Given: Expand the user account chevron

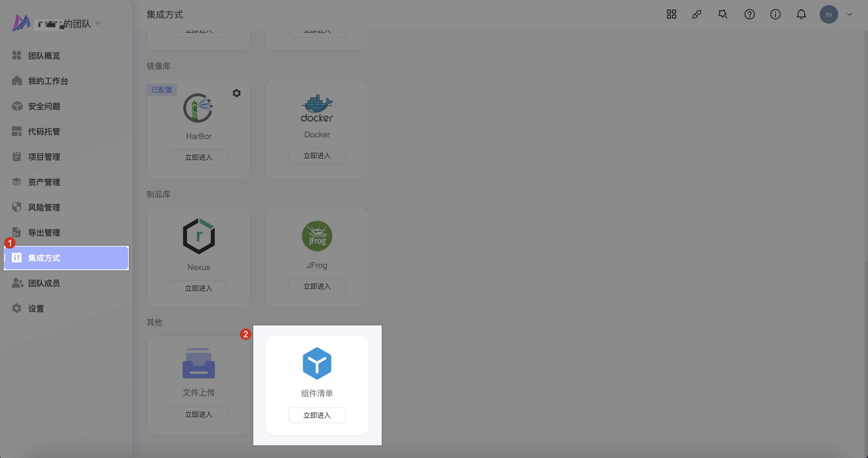Looking at the screenshot, I should pos(849,14).
